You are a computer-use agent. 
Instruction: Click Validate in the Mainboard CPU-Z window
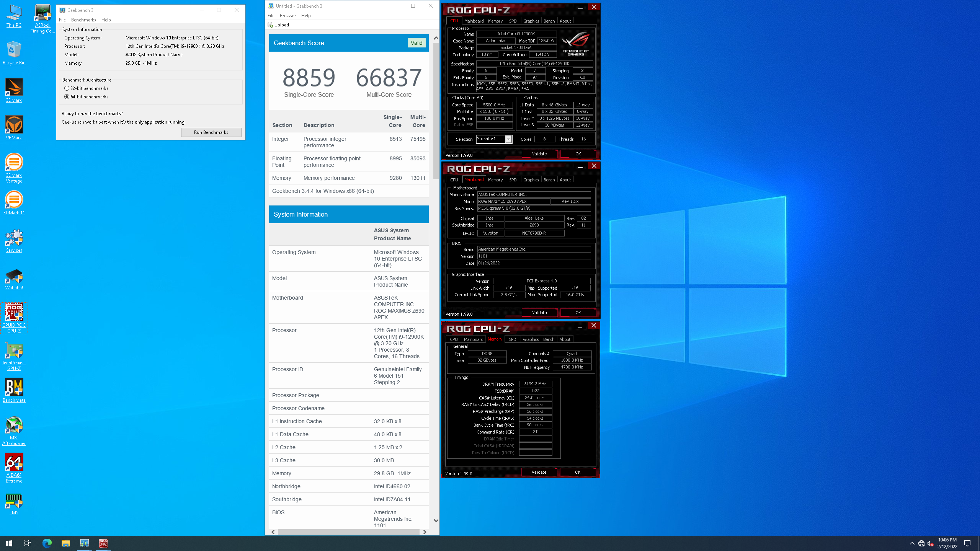[x=539, y=313]
